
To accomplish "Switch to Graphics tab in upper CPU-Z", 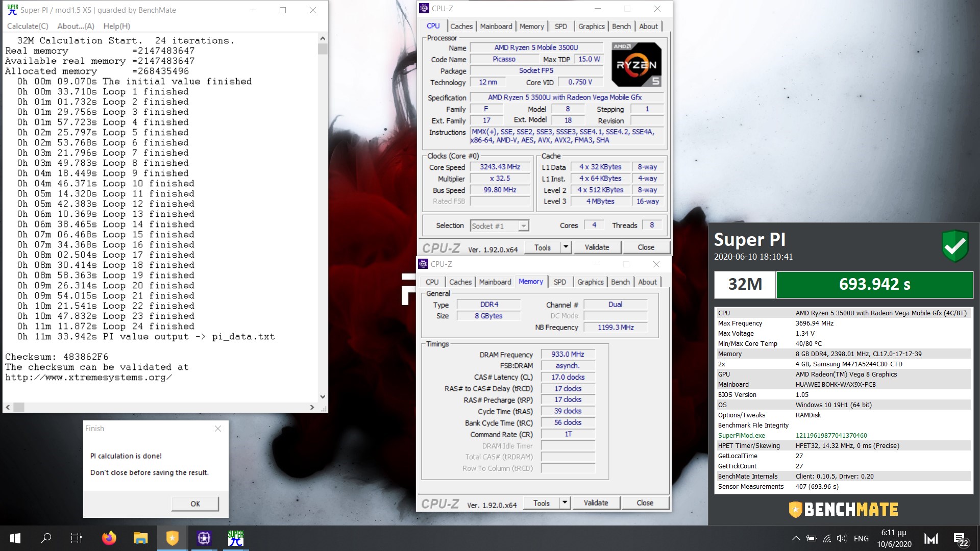I will point(592,26).
